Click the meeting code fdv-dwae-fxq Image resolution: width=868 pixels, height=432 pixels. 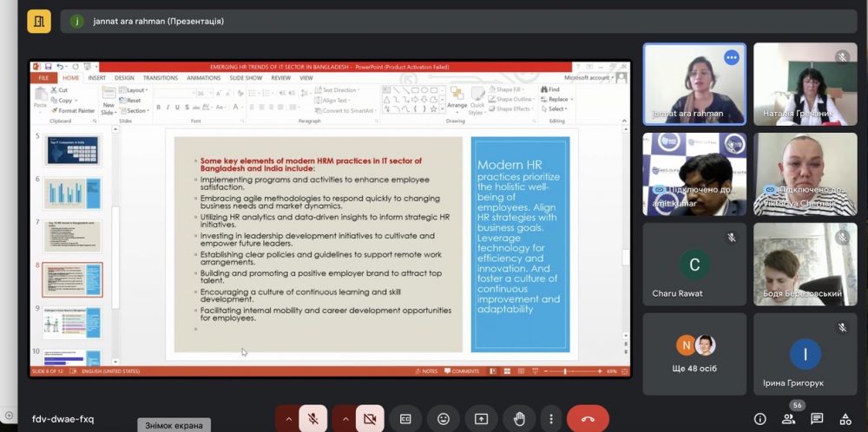click(x=63, y=419)
